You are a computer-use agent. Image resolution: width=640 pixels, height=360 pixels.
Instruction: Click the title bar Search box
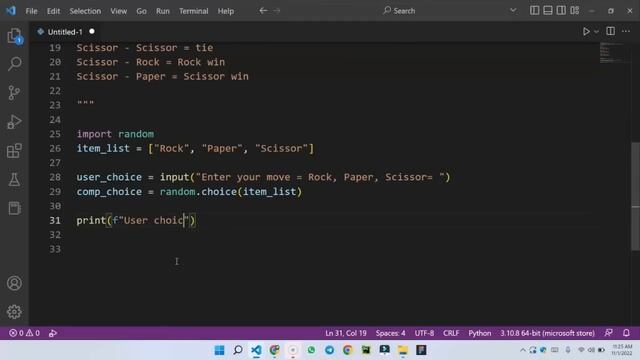click(x=399, y=11)
